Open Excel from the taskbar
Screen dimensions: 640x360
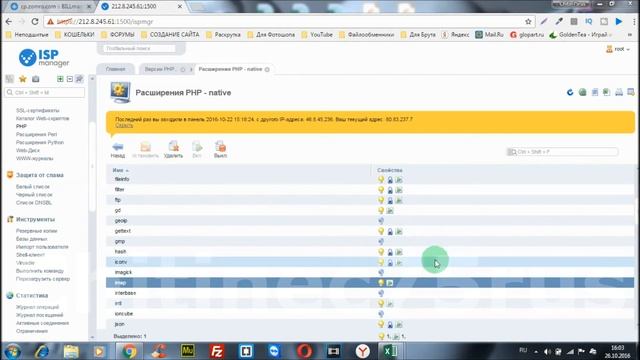pyautogui.click(x=390, y=351)
